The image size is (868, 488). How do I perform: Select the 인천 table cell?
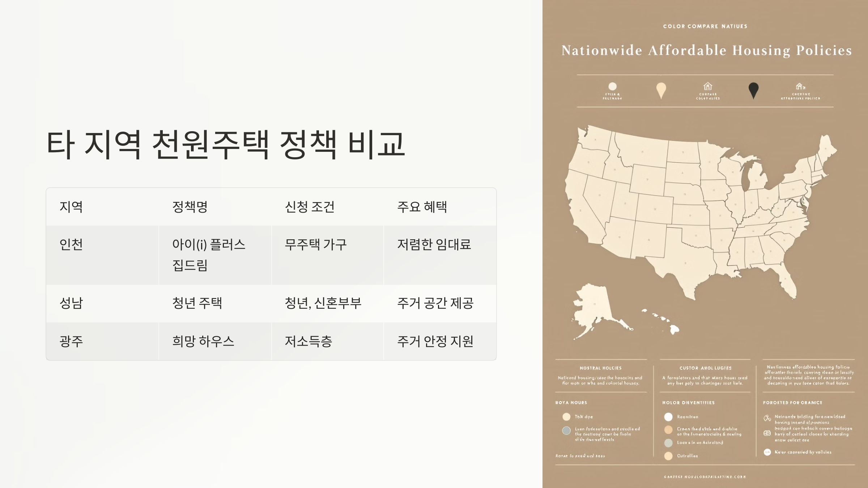click(71, 245)
